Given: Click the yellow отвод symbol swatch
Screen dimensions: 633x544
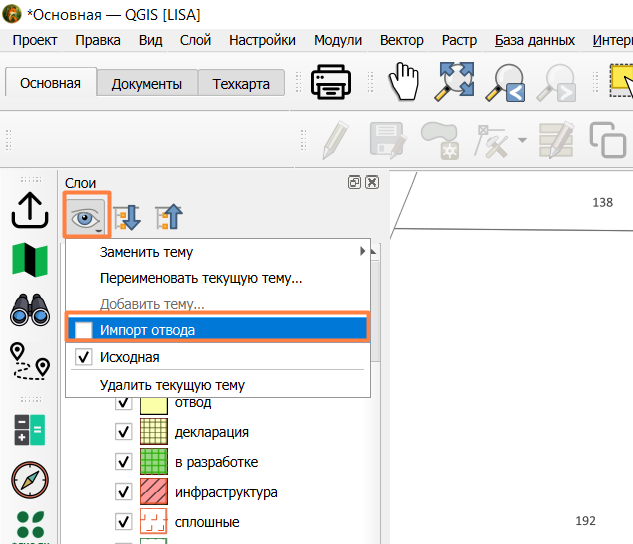Looking at the screenshot, I should (154, 405).
